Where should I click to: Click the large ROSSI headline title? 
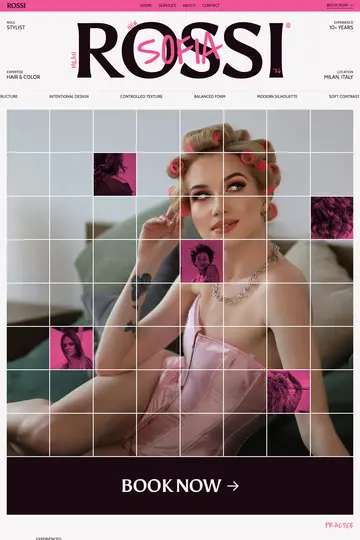(180, 50)
